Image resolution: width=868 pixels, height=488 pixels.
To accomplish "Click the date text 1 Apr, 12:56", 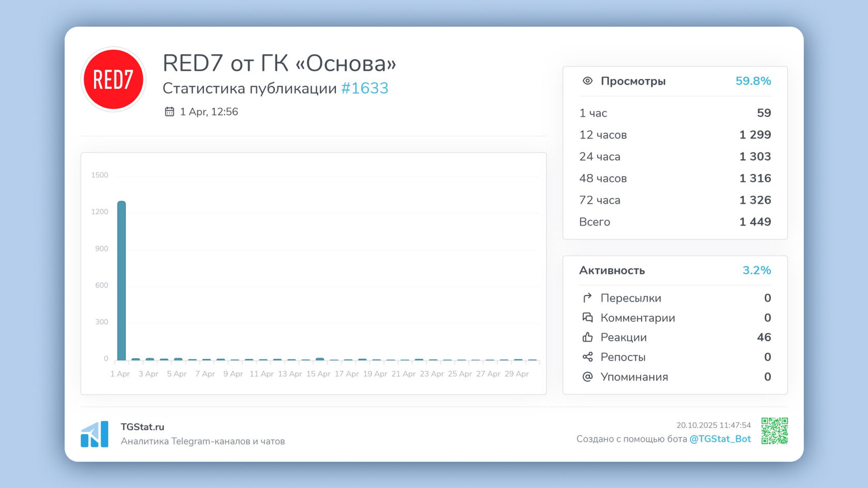I will tap(209, 112).
